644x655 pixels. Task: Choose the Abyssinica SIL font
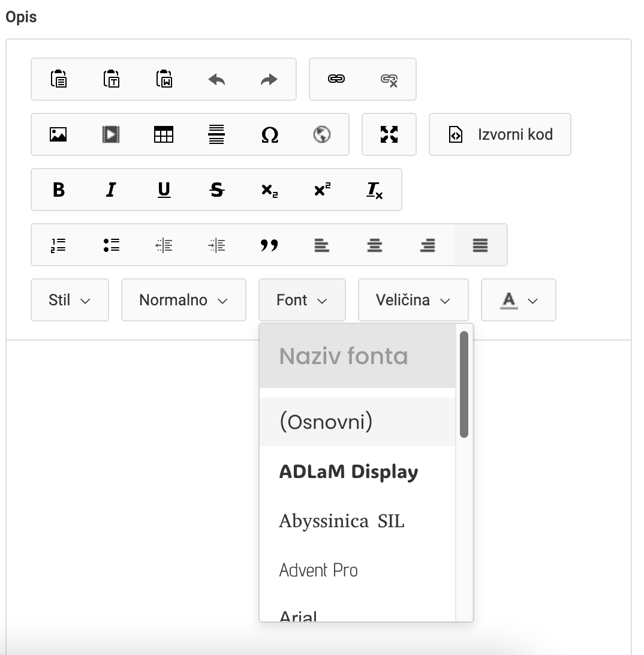357,521
